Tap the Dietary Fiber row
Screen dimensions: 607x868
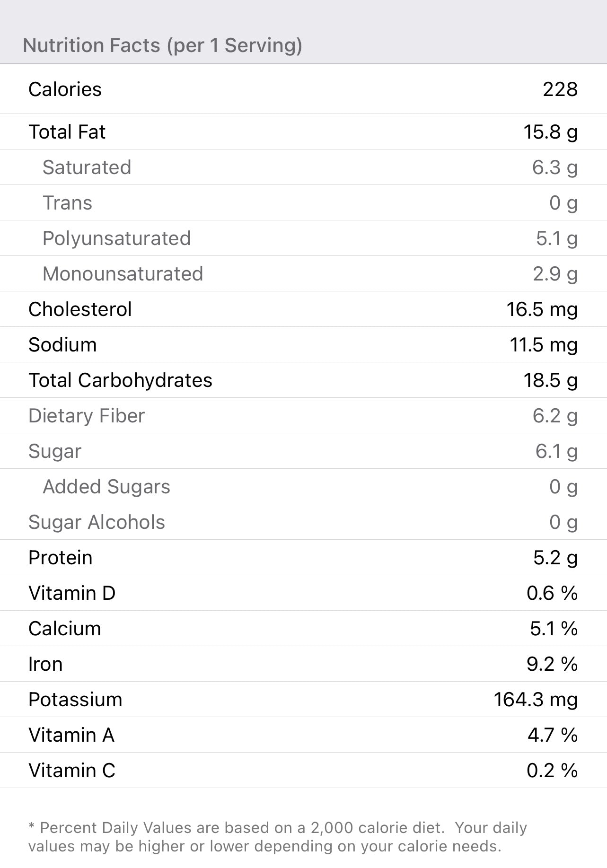pyautogui.click(x=303, y=416)
